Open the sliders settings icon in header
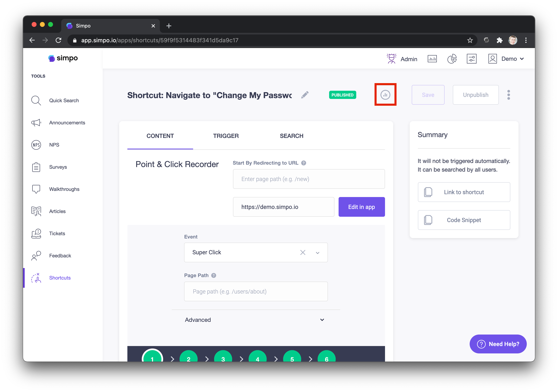This screenshot has height=392, width=558. tap(472, 59)
